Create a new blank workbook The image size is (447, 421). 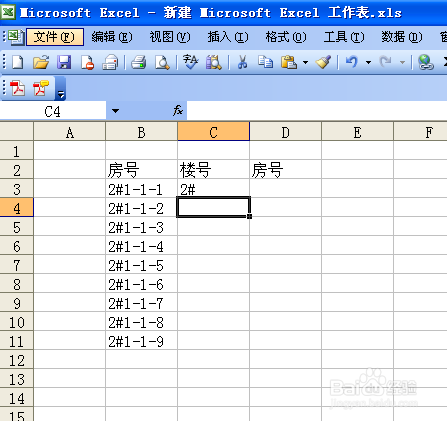point(18,62)
